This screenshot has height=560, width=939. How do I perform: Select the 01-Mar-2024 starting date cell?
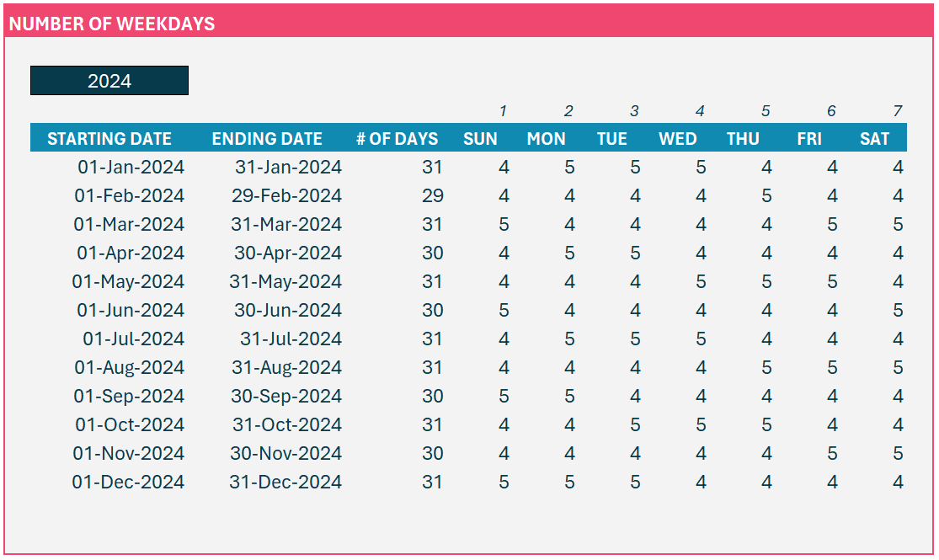129,224
